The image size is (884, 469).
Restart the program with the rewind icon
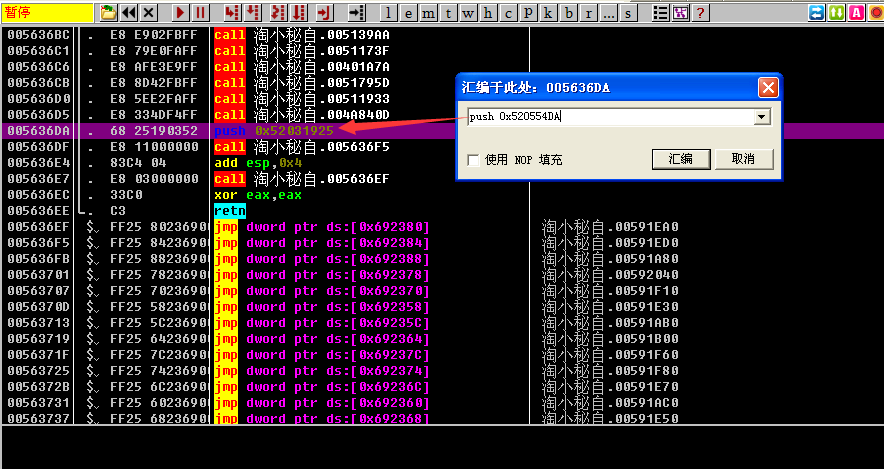coord(129,12)
